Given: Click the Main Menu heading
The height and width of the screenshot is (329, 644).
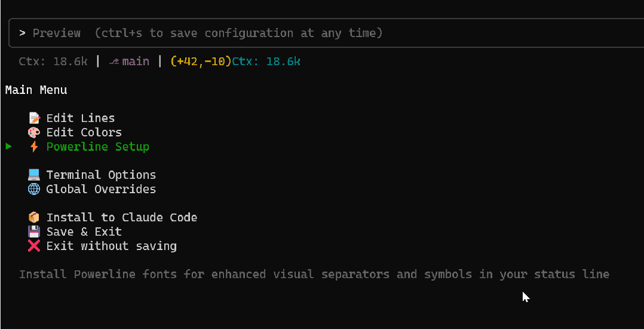Looking at the screenshot, I should coord(36,90).
